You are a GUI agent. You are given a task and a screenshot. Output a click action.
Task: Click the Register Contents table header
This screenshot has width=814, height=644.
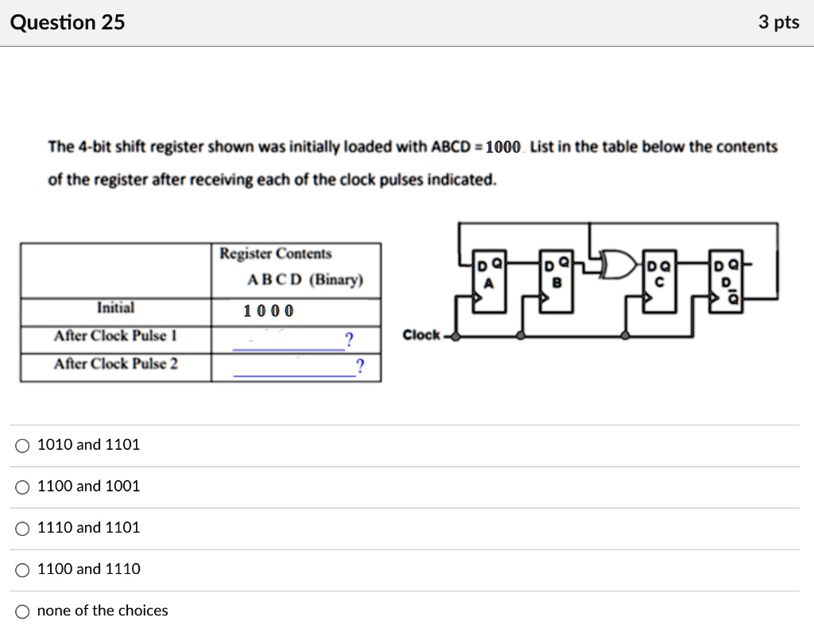point(274,254)
